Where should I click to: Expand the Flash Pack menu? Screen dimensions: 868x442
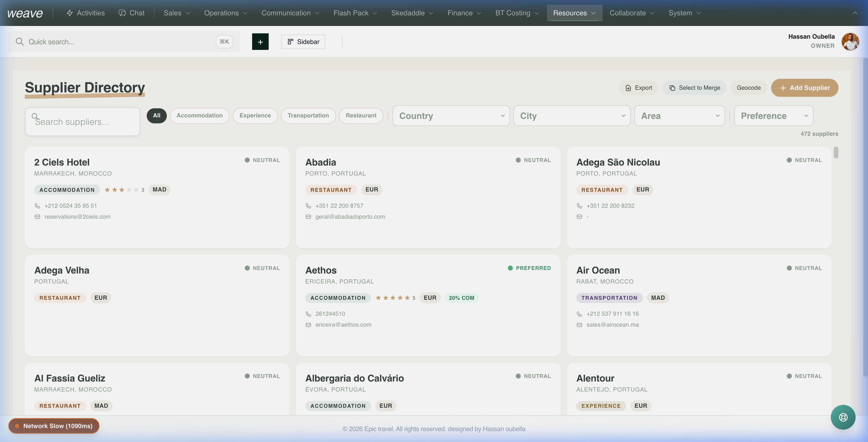pos(355,13)
